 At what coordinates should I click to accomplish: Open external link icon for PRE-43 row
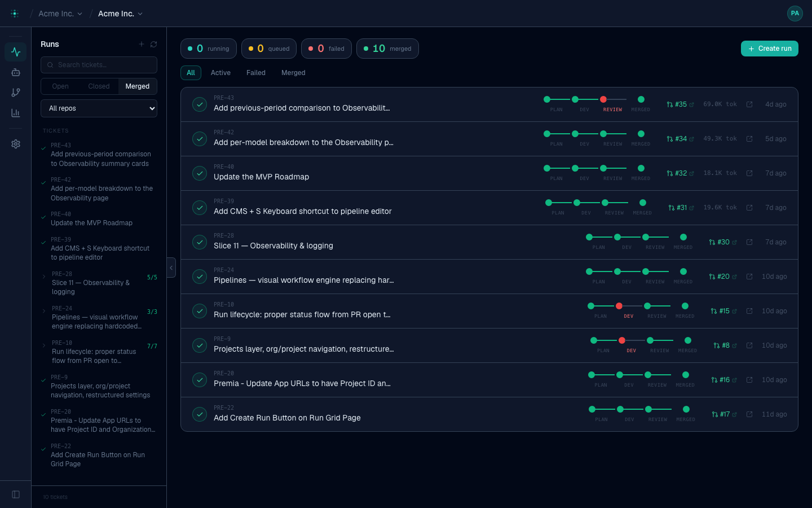point(749,104)
